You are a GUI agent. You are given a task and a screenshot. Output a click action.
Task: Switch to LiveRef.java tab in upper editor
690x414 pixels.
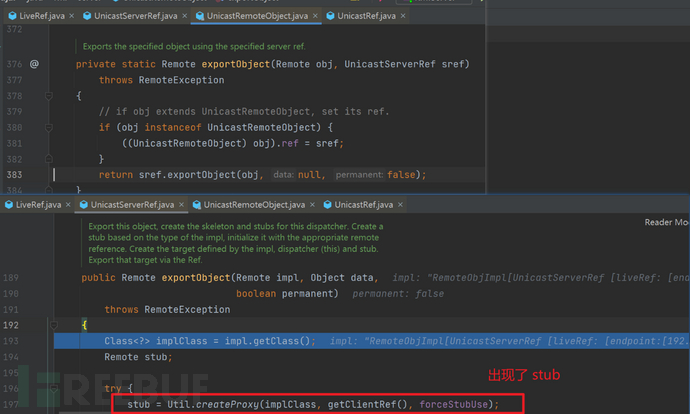pos(42,16)
